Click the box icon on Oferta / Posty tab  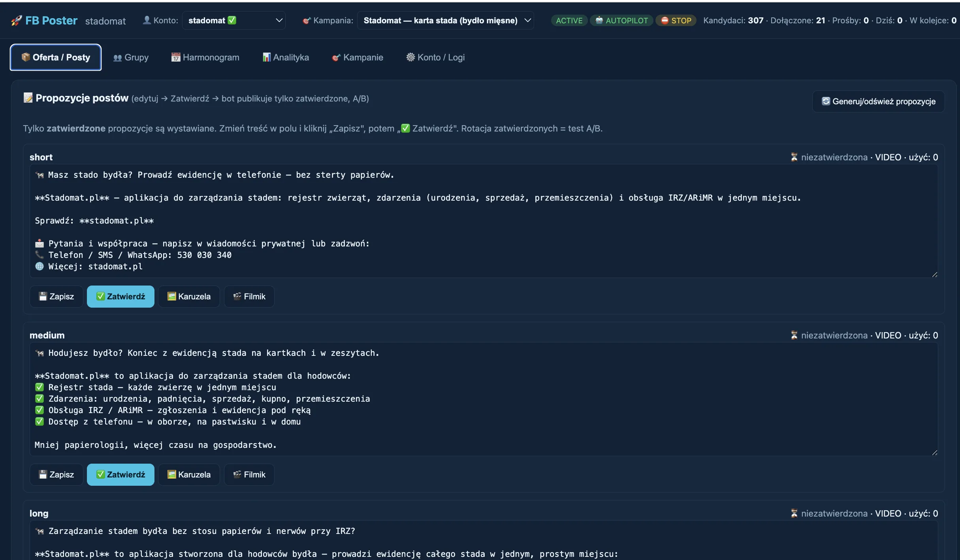[x=26, y=57]
